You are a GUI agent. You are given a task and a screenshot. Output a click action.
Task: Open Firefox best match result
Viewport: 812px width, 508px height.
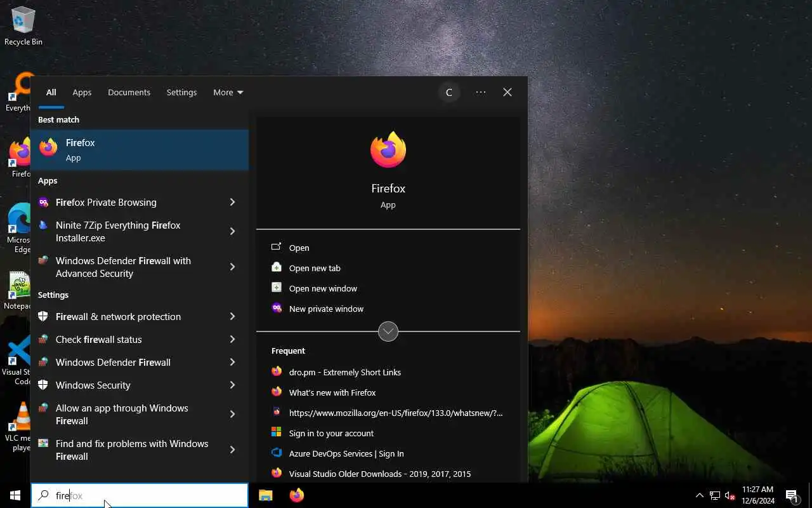140,150
